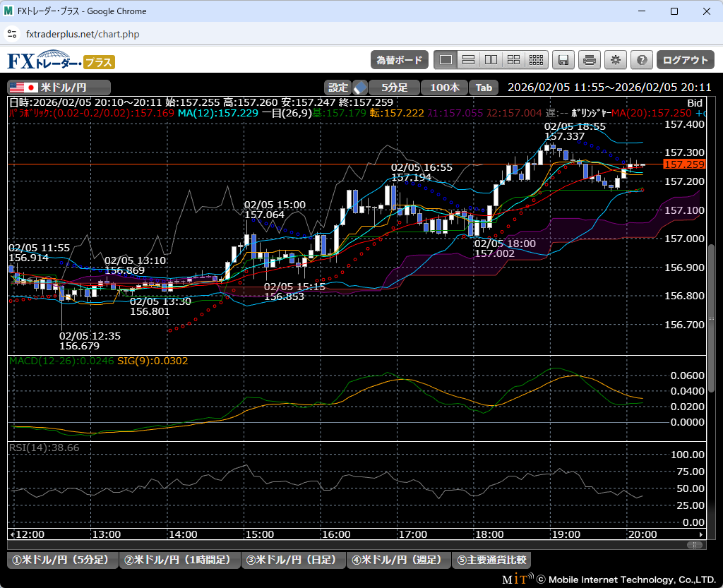723x588 pixels.
Task: Switch to side-by-side two-column layout
Action: (x=491, y=60)
